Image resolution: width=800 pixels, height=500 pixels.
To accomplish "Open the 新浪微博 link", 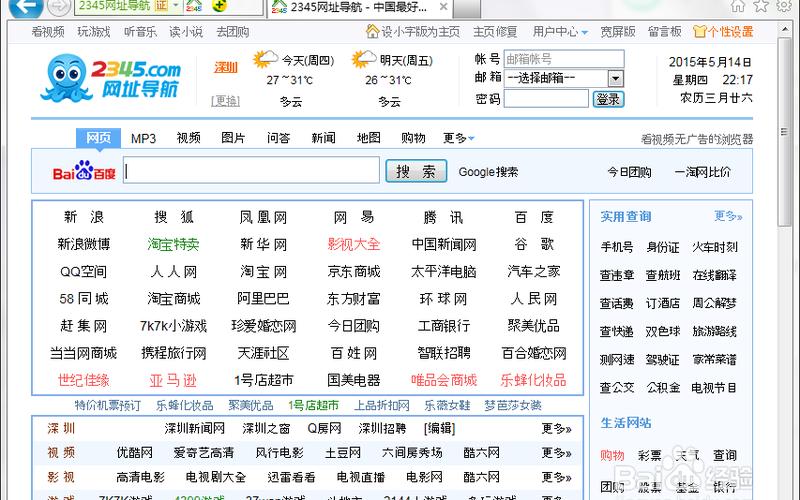I will [x=84, y=244].
